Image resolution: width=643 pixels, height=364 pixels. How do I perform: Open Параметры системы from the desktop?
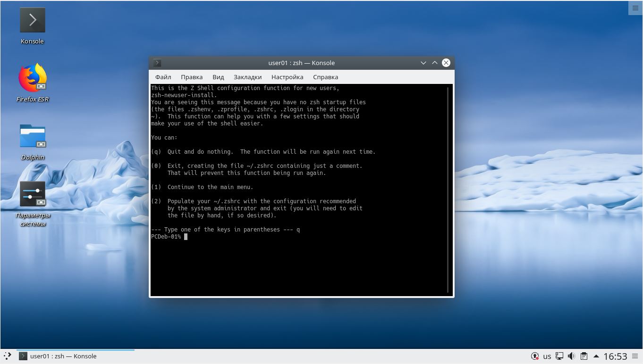[x=32, y=194]
